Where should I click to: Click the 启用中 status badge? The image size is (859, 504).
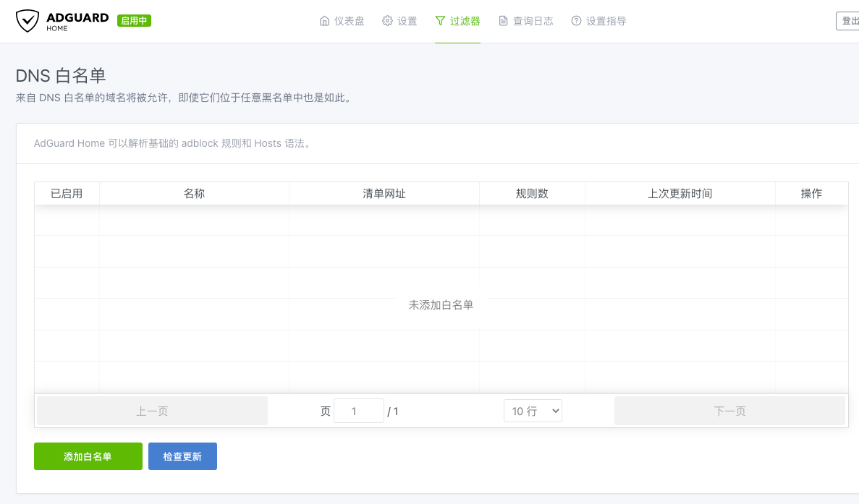click(x=134, y=21)
